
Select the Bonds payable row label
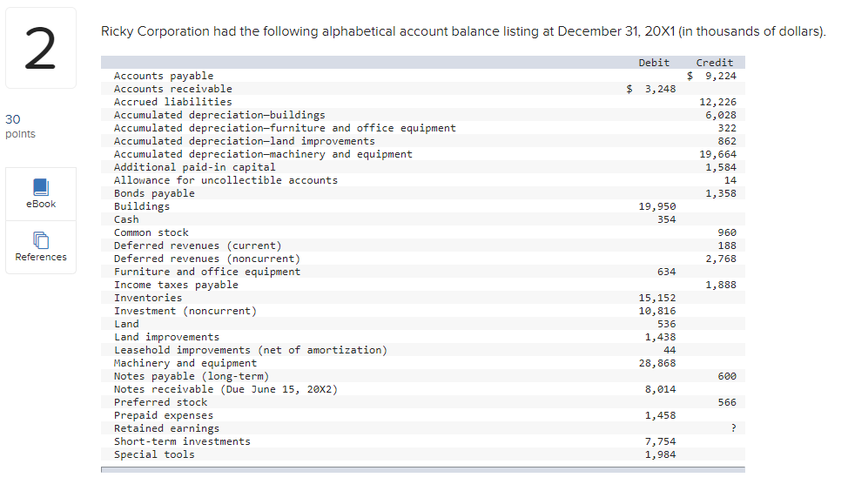pos(154,193)
